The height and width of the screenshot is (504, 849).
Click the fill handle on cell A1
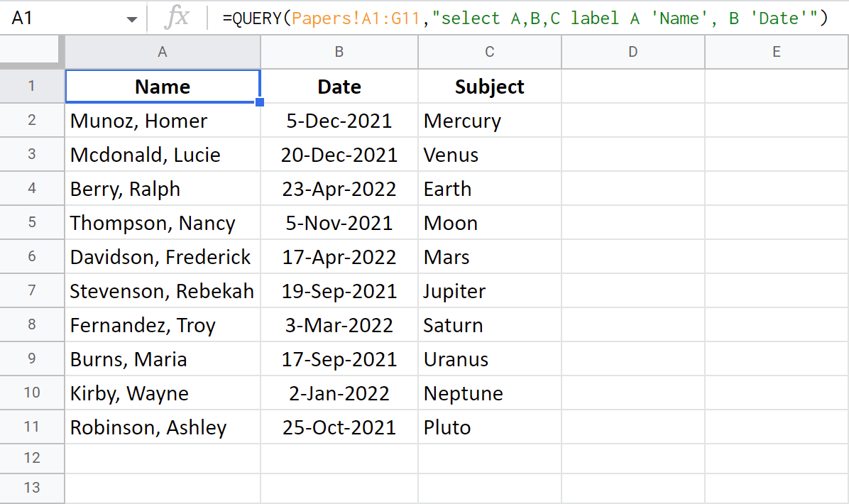tap(260, 102)
